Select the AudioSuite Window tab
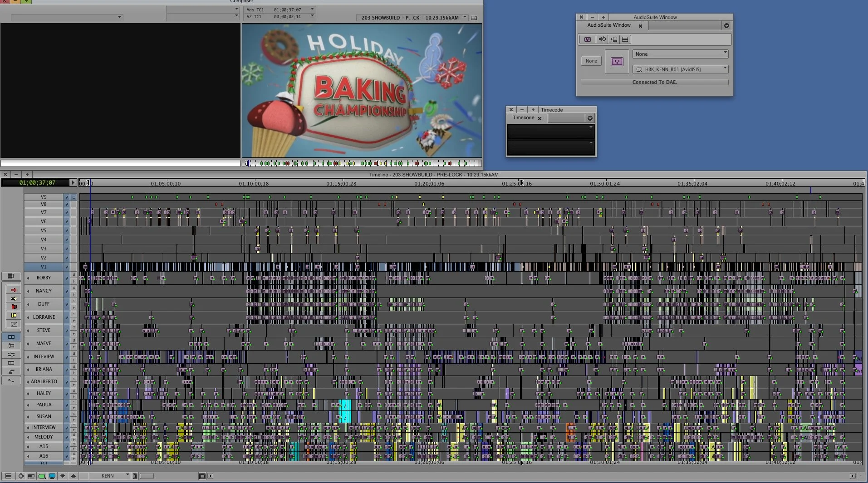This screenshot has width=868, height=483. pos(609,25)
